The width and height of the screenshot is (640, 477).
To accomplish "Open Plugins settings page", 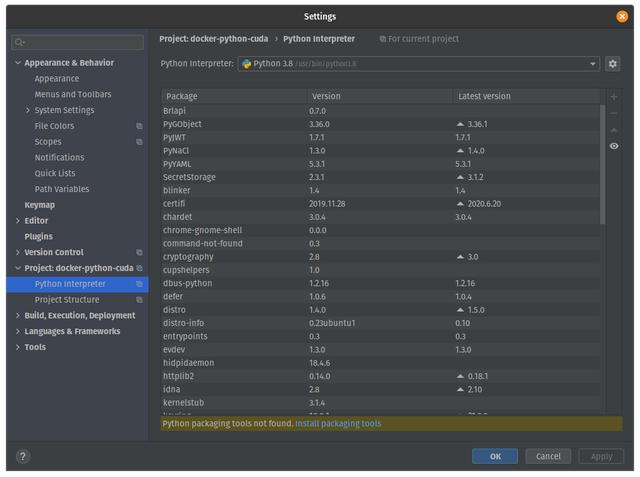I will (x=38, y=237).
